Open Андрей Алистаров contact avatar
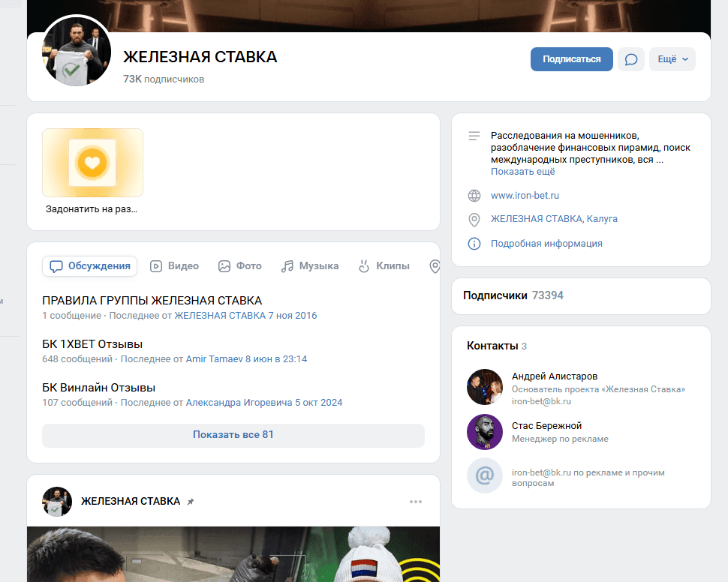 [485, 387]
